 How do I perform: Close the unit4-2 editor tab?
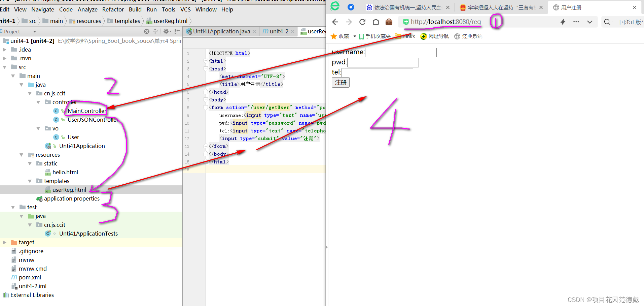pos(293,32)
